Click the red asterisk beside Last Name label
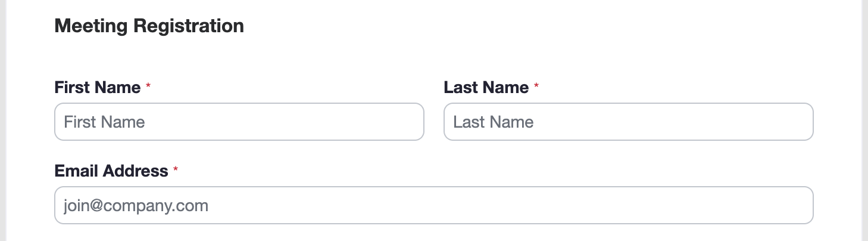 [536, 87]
